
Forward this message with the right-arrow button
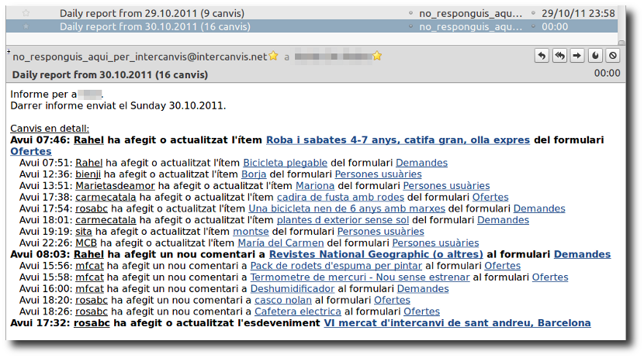click(x=576, y=56)
